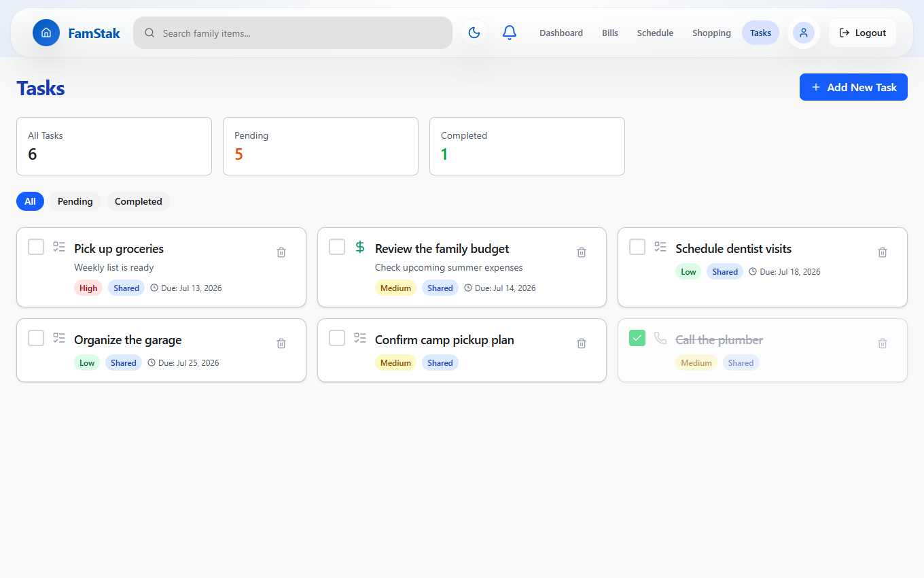Click "Check upcoming summer expenses" text
Viewport: 924px width, 578px height.
(x=449, y=267)
